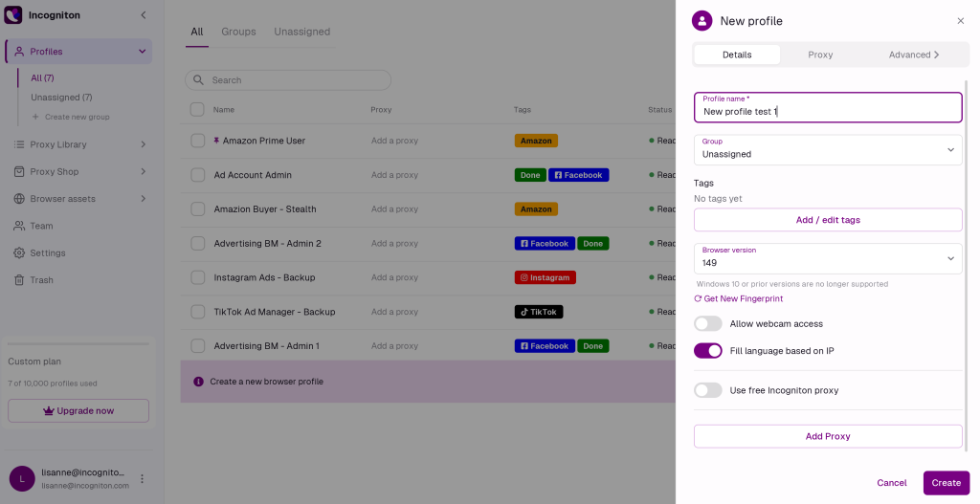The height and width of the screenshot is (504, 980).
Task: Select Unassigned (7) in the sidebar
Action: [x=61, y=98]
